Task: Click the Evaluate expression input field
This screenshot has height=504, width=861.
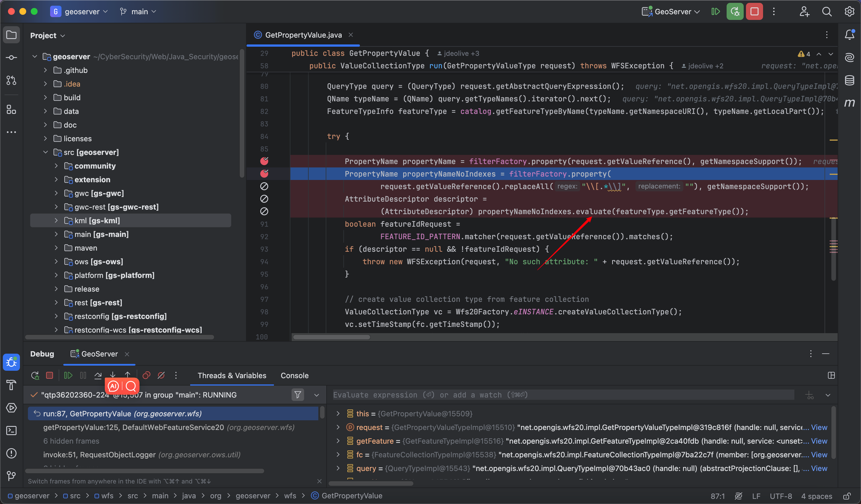Action: [563, 395]
